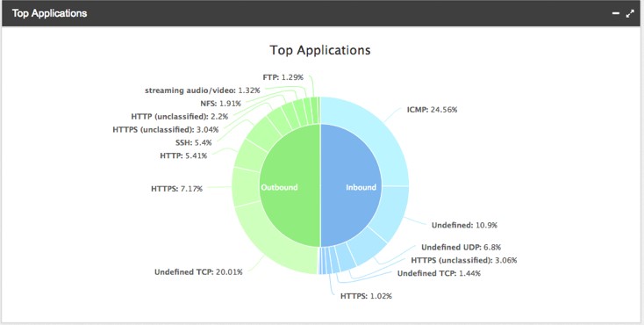Click the FTP: 1.29% label
Image resolution: width=644 pixels, height=325 pixels.
click(283, 77)
